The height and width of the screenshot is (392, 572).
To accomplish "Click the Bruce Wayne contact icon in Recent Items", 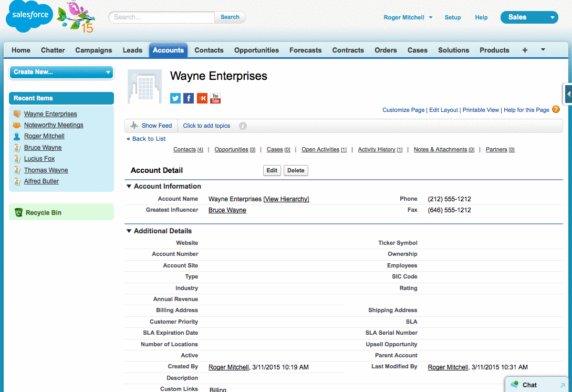I will (17, 148).
